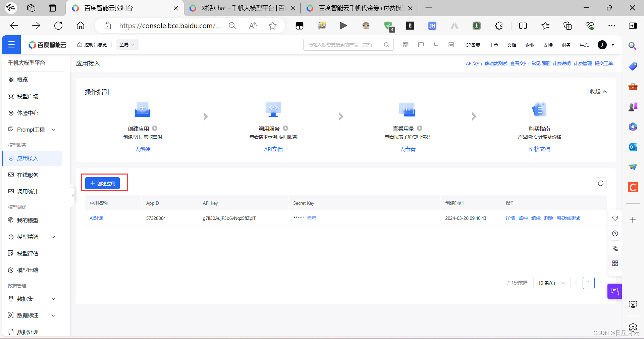Go to page 1 in pagination
The image size is (644, 339).
[589, 283]
